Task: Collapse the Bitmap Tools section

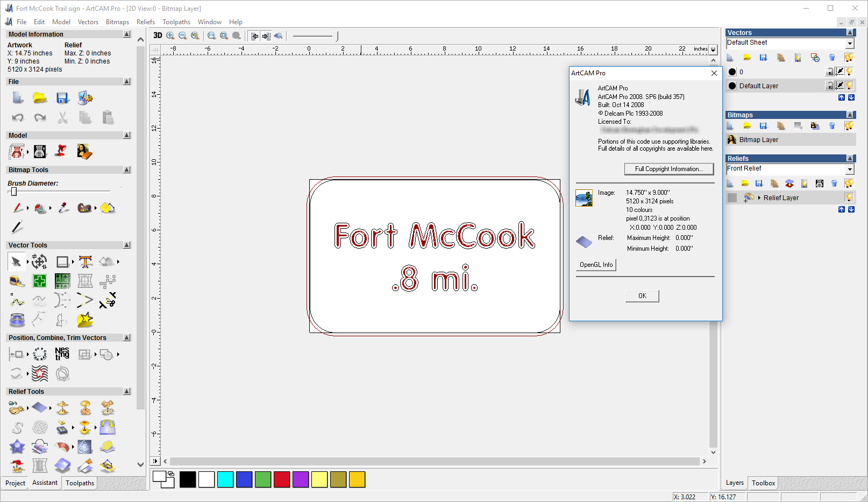Action: coord(127,169)
